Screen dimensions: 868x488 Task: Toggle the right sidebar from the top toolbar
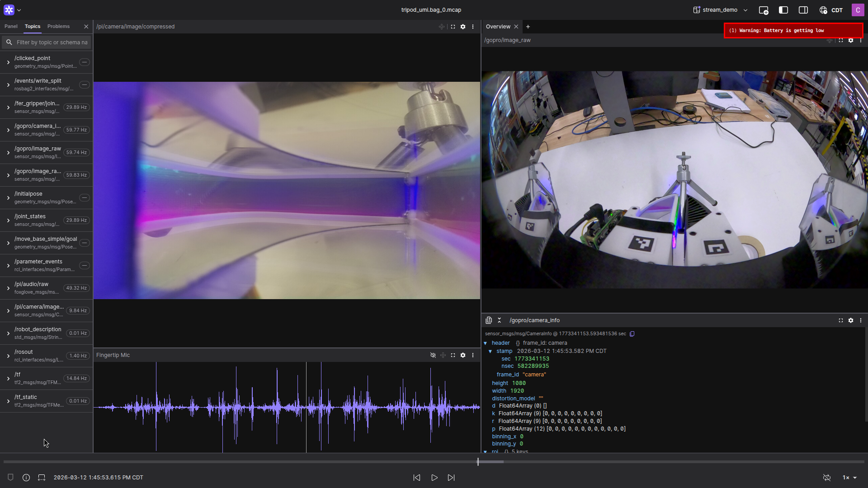[x=804, y=10]
